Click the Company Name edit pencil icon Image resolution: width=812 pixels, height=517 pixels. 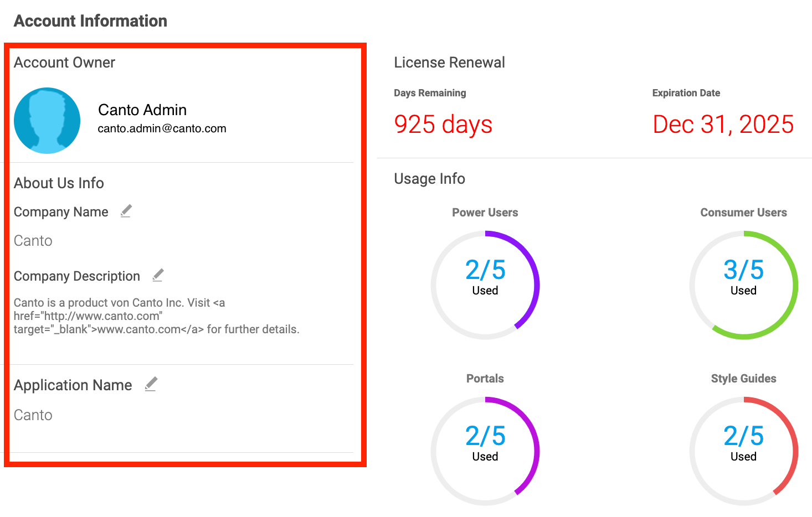tap(126, 211)
